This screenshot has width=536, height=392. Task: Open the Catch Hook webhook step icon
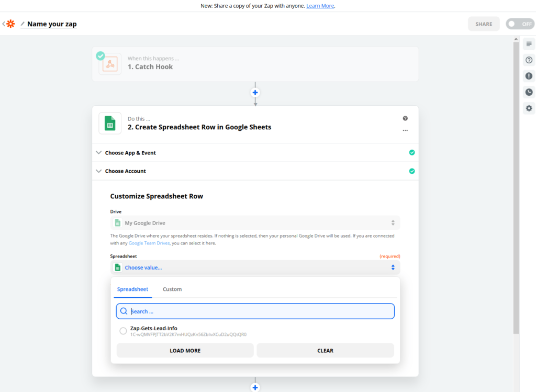point(110,64)
